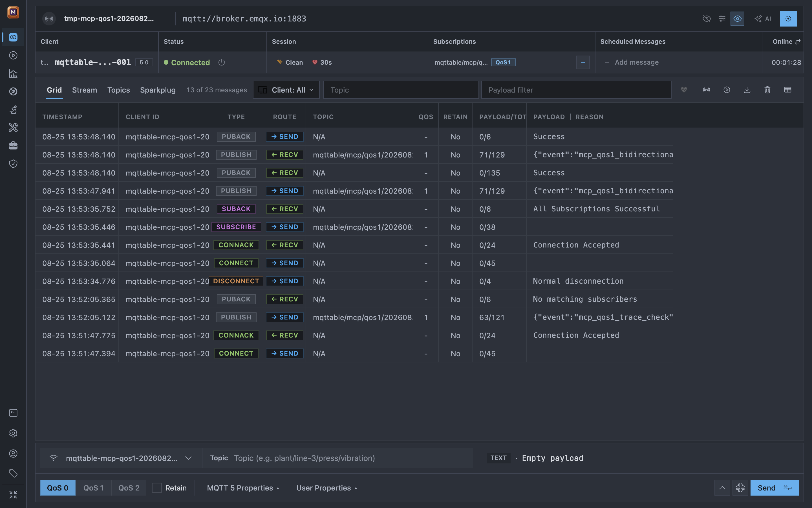Focus the Topic filter field

(x=401, y=90)
